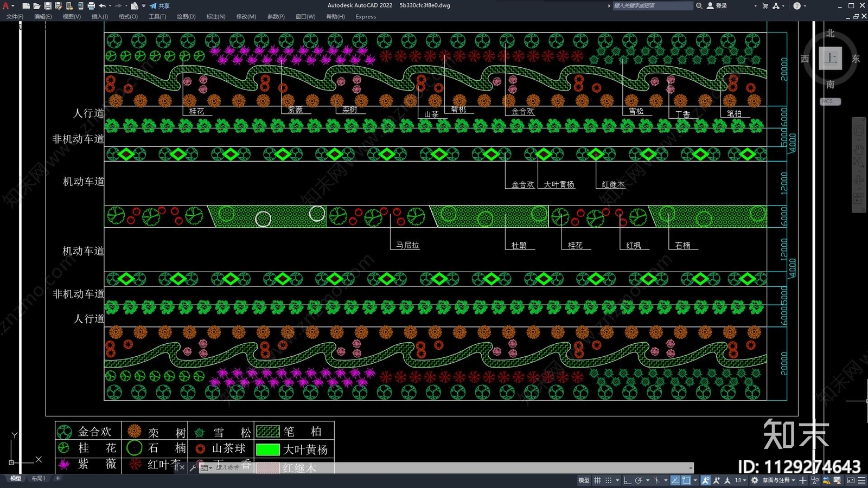
Task: Click the 登录 sign-in button
Action: [x=717, y=5]
